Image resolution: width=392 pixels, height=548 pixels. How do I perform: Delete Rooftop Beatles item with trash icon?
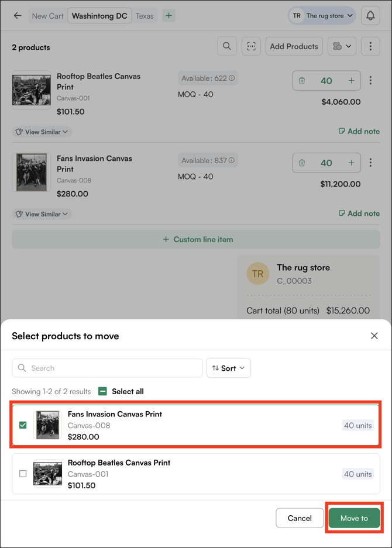tap(302, 81)
